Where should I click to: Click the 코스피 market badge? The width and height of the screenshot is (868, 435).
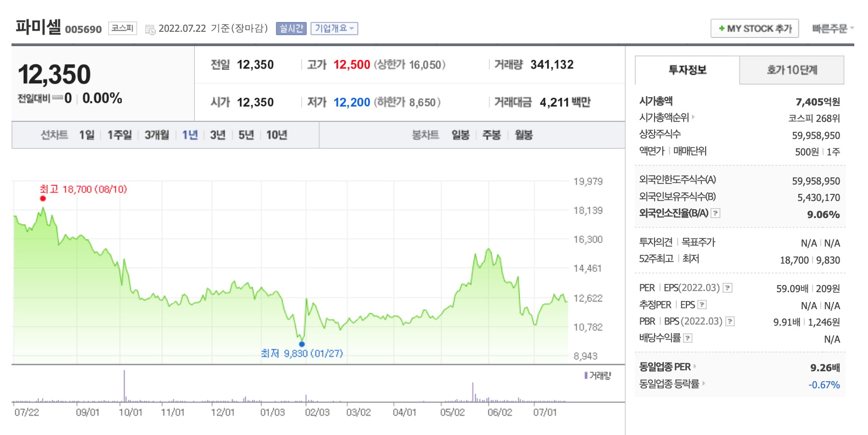coord(122,28)
